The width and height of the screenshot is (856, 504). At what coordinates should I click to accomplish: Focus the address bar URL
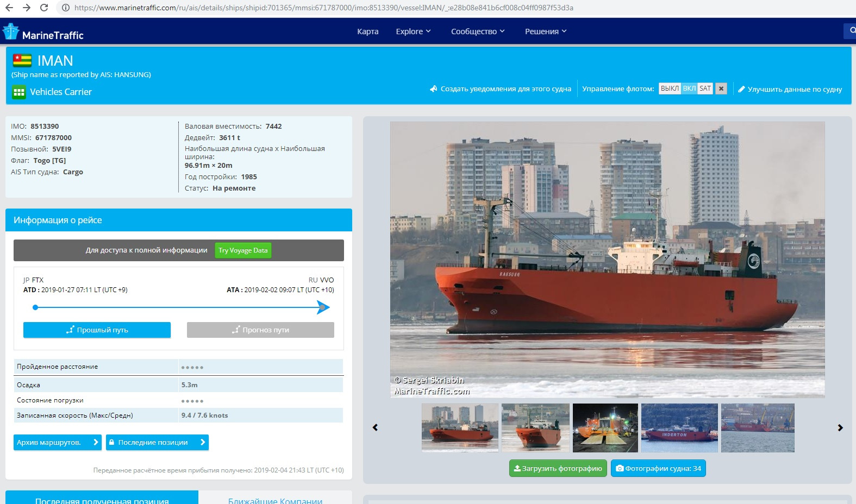point(324,8)
